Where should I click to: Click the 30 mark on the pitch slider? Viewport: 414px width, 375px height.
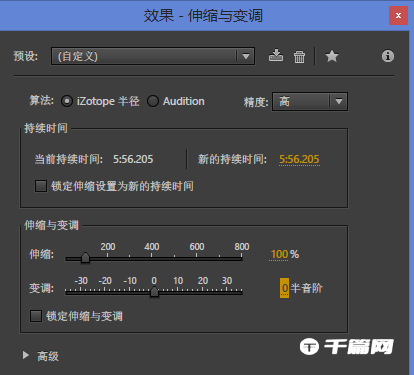click(x=227, y=281)
